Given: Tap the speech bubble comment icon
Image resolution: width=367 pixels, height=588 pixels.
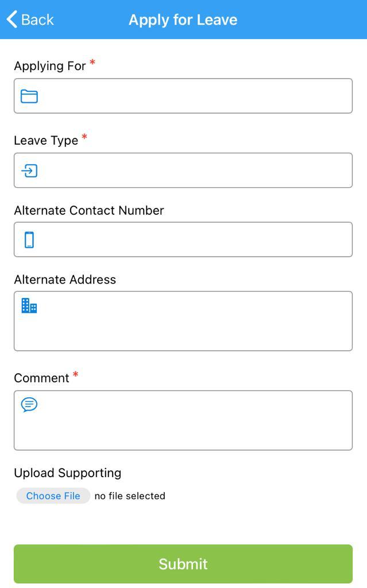Looking at the screenshot, I should click(29, 405).
